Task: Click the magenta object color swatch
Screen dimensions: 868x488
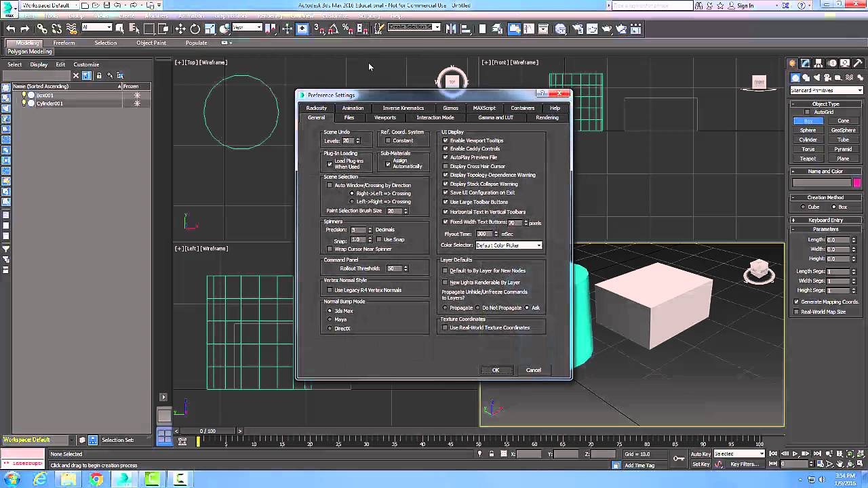Action: coord(857,183)
